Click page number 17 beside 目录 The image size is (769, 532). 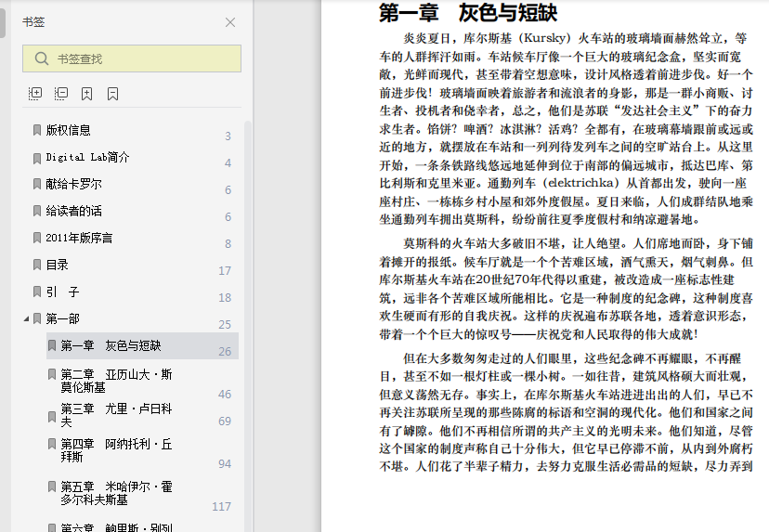tap(225, 271)
